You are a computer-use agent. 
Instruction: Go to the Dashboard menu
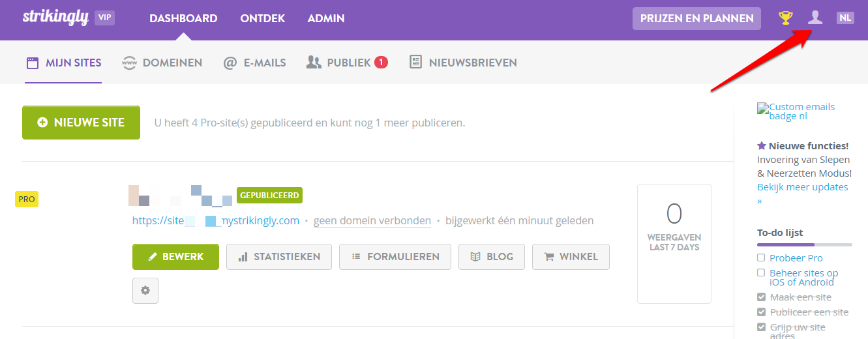click(x=183, y=19)
